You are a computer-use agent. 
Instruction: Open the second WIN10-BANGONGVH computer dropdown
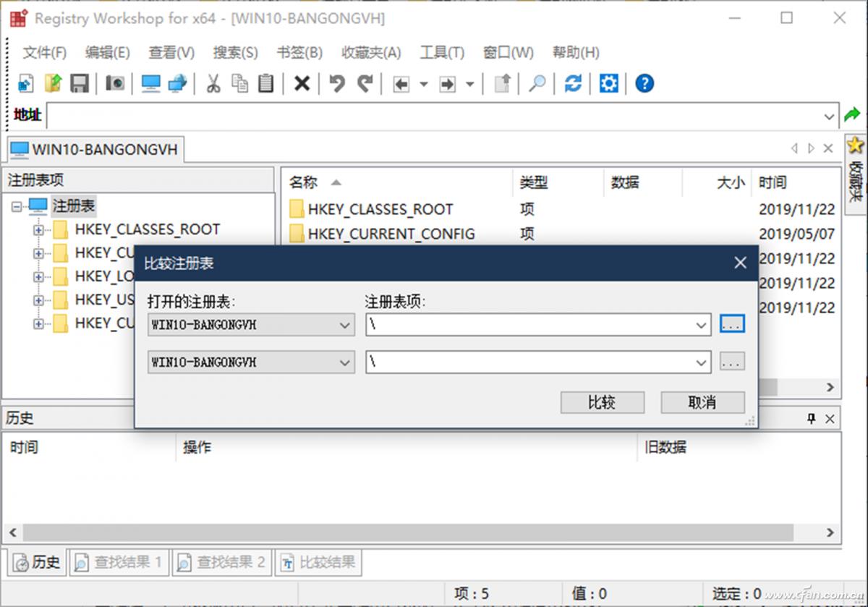click(x=346, y=362)
